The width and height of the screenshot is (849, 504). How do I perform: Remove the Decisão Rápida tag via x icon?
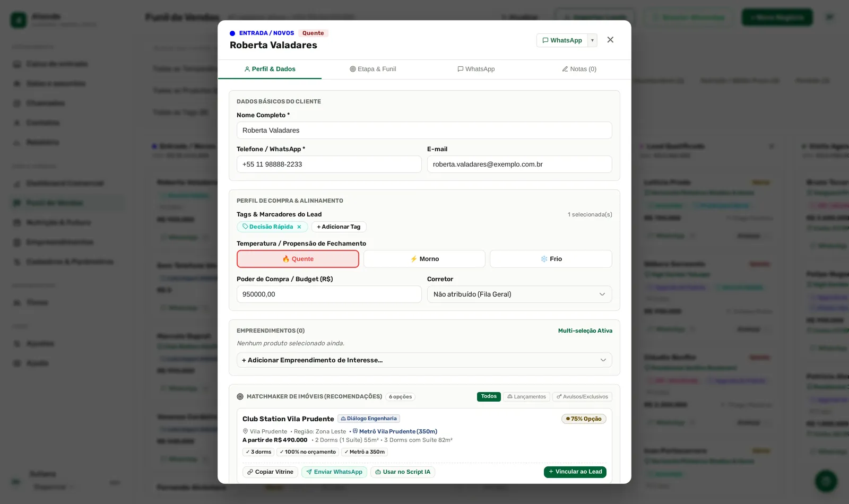tap(299, 227)
